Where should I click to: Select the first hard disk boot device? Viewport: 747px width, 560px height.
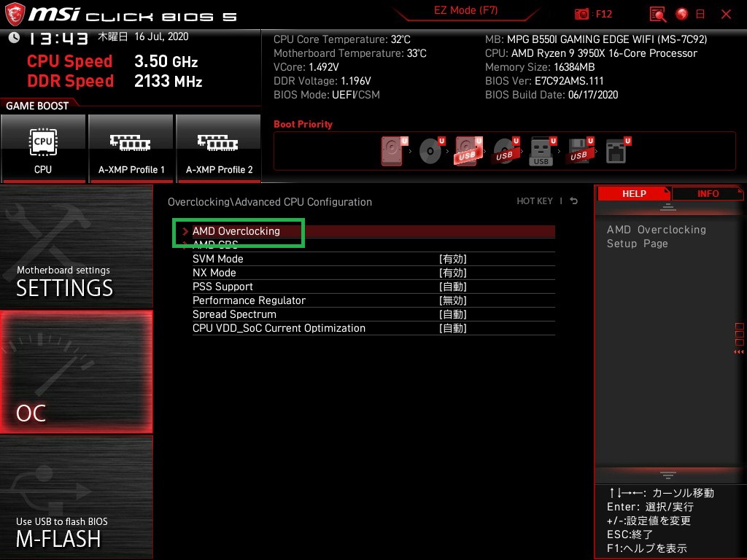click(x=393, y=152)
